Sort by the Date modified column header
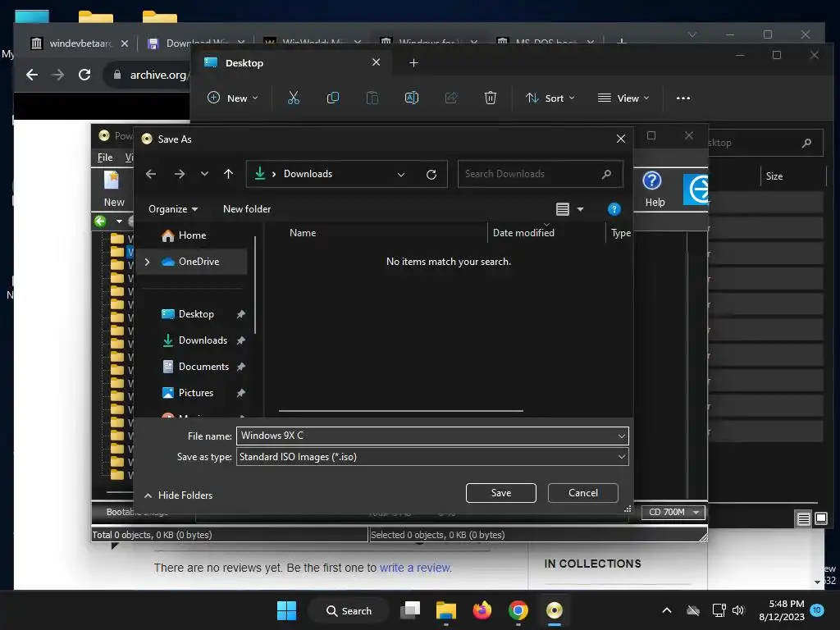Image resolution: width=840 pixels, height=630 pixels. tap(523, 232)
